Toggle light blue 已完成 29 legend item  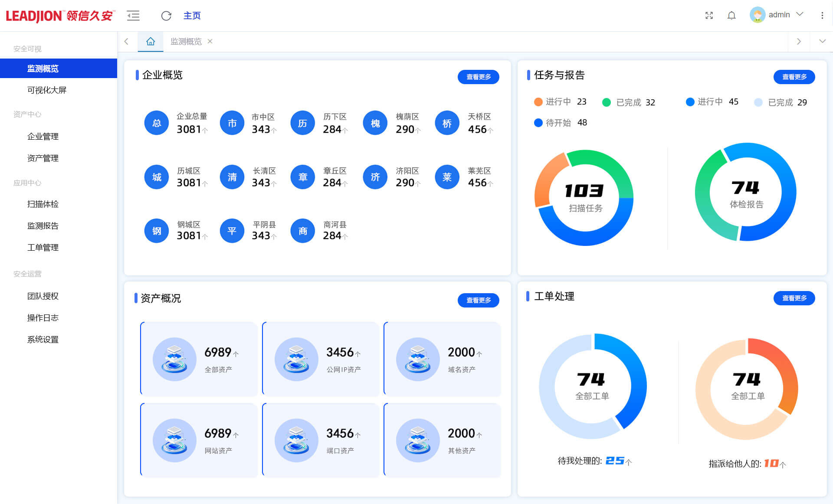pyautogui.click(x=781, y=102)
